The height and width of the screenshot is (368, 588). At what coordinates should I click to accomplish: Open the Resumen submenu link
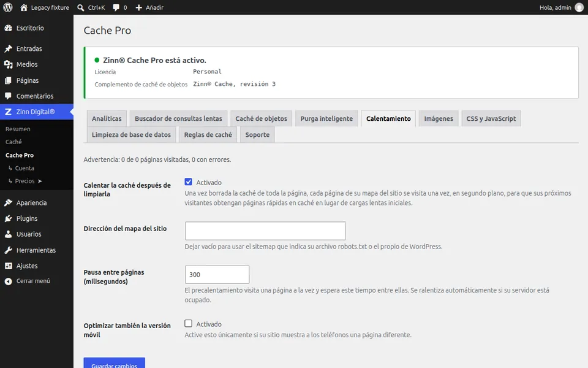(18, 129)
